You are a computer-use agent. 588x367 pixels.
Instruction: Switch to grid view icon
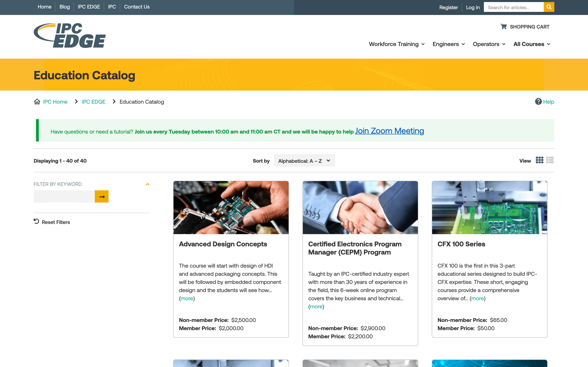(539, 160)
